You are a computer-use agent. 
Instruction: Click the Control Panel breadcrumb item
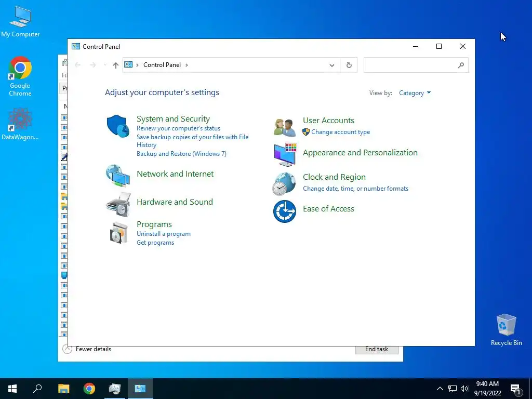(162, 65)
